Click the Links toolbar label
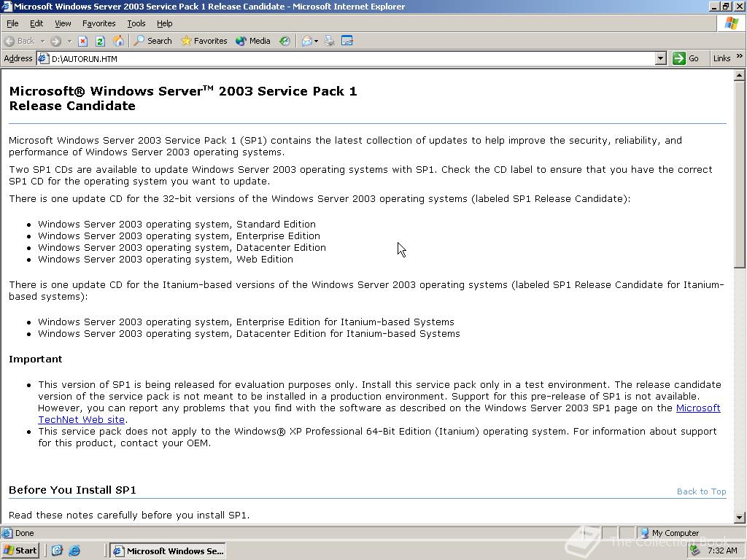This screenshot has height=560, width=747. tap(721, 58)
